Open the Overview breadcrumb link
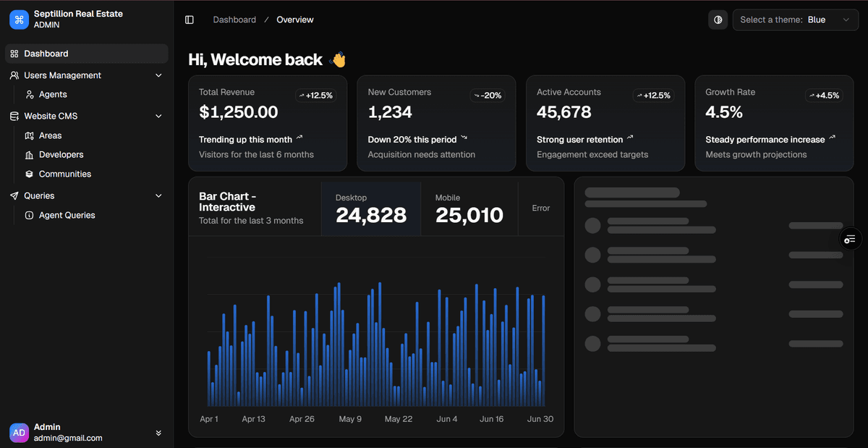Screen dimensions: 868x448 (294, 20)
